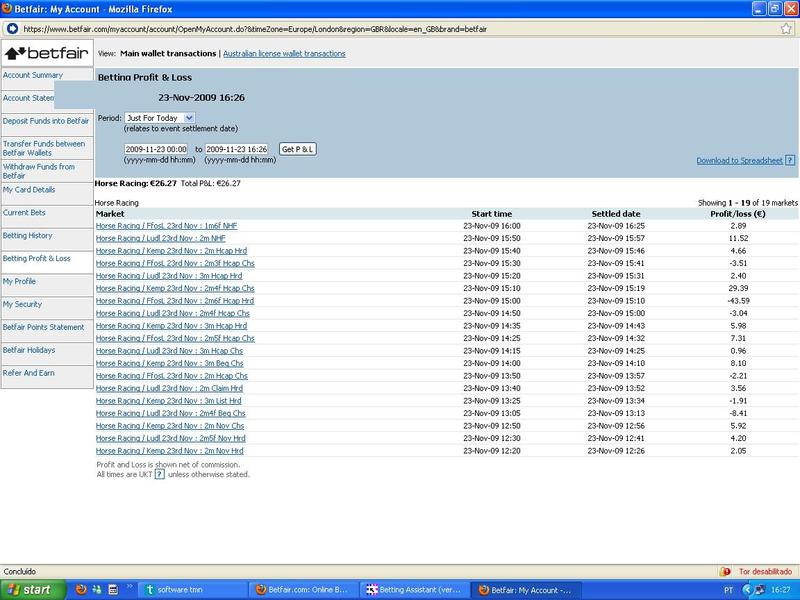Open FfosL 23rd Nov 2m3f Hcap Chs market

click(x=175, y=263)
